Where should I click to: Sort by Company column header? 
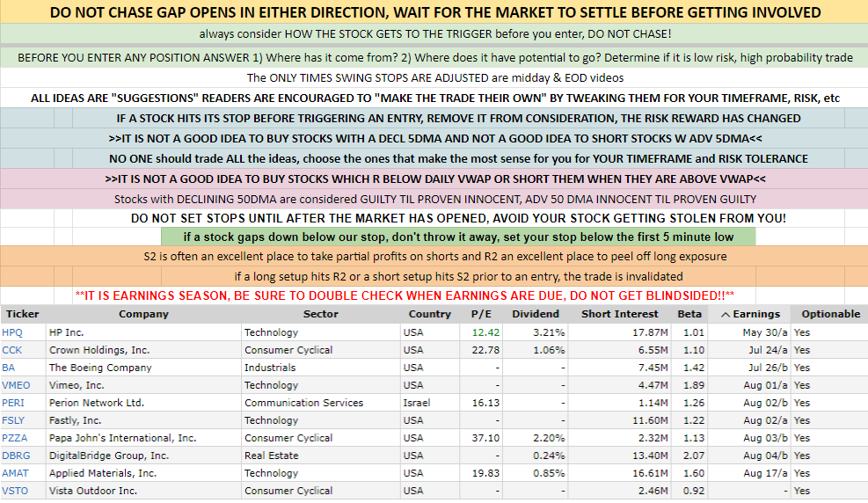coord(143,314)
